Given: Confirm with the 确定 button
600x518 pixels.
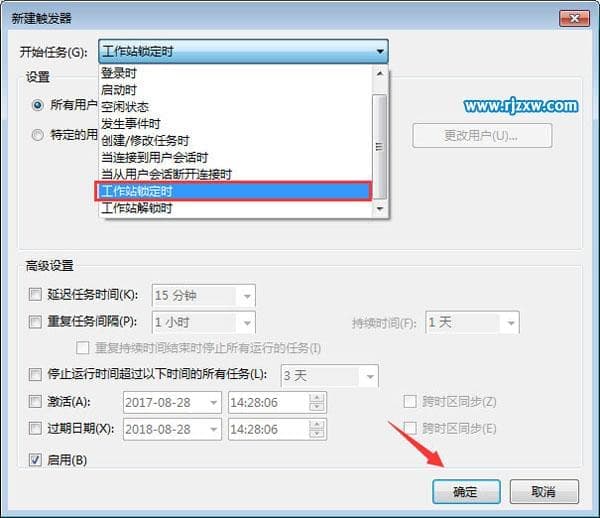Looking at the screenshot, I should pyautogui.click(x=466, y=492).
